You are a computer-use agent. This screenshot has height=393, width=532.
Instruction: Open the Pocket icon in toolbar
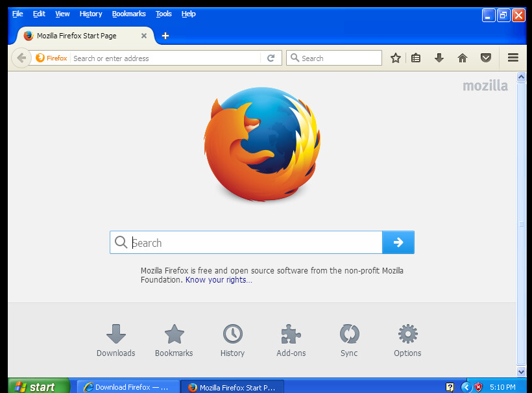tap(486, 58)
